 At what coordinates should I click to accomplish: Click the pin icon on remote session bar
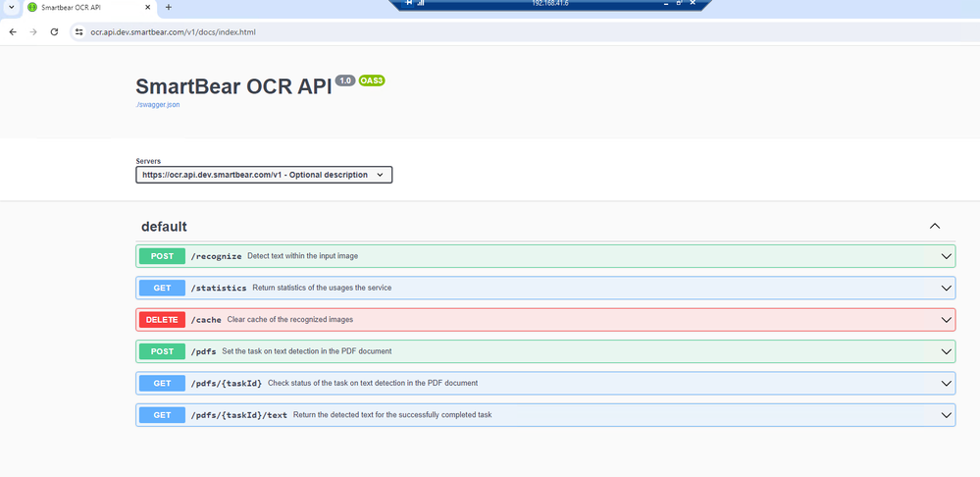(x=409, y=3)
